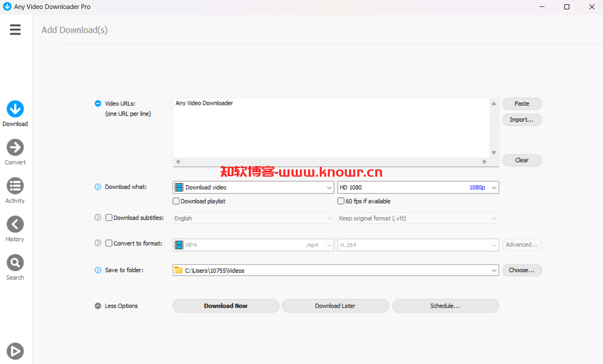Screen dimensions: 603x364
Task: Open the save folder path dropdown
Action: point(336,271)
